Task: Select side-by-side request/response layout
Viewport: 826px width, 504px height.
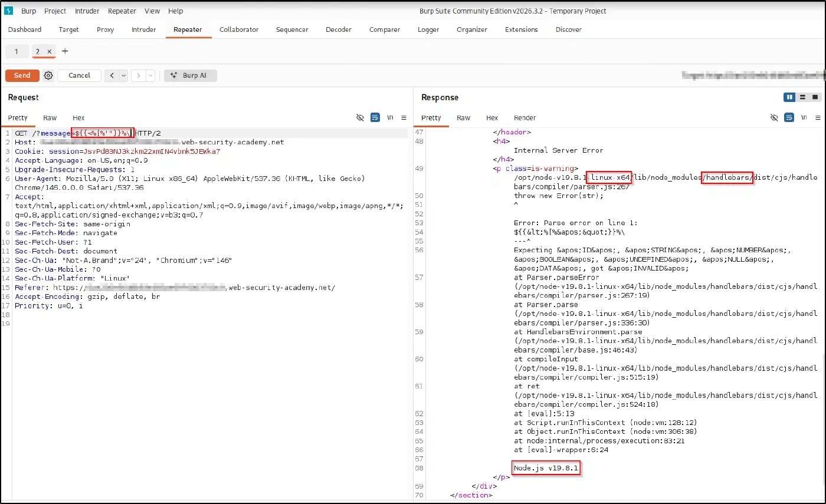Action: 789,97
